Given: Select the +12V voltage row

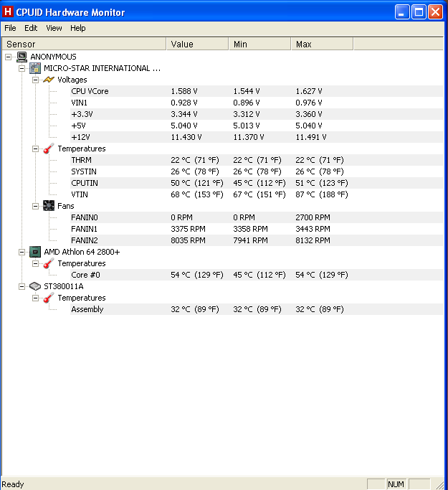Looking at the screenshot, I should [257, 137].
